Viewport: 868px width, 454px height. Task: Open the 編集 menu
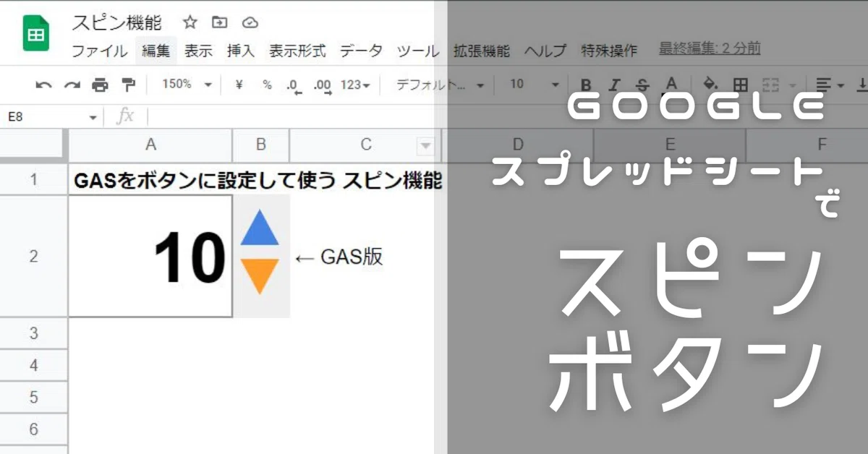pyautogui.click(x=156, y=51)
